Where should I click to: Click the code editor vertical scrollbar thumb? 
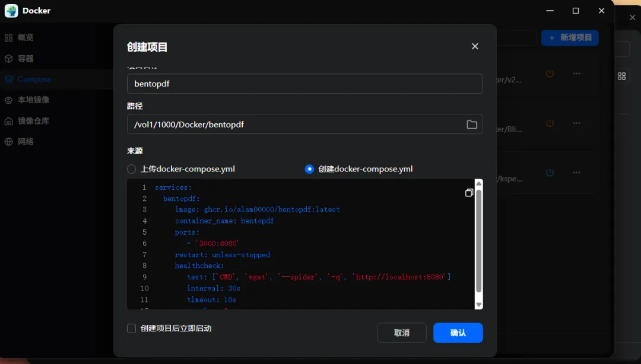tap(479, 240)
